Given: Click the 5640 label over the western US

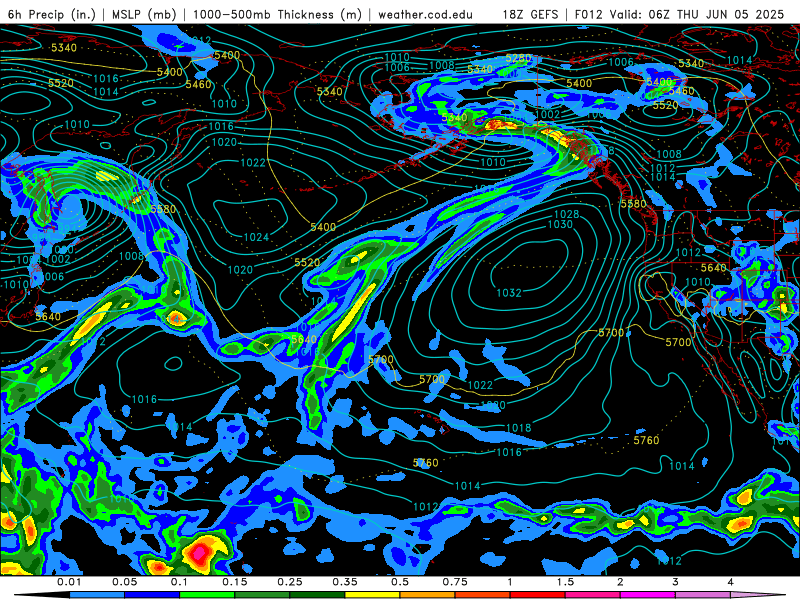Looking at the screenshot, I should 713,268.
